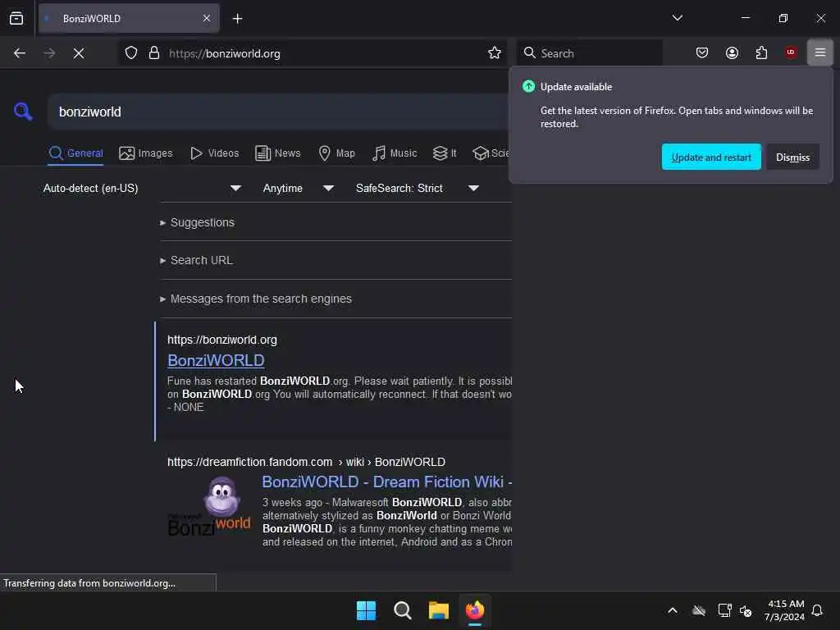
Task: Switch to the Music tab
Action: pos(395,153)
